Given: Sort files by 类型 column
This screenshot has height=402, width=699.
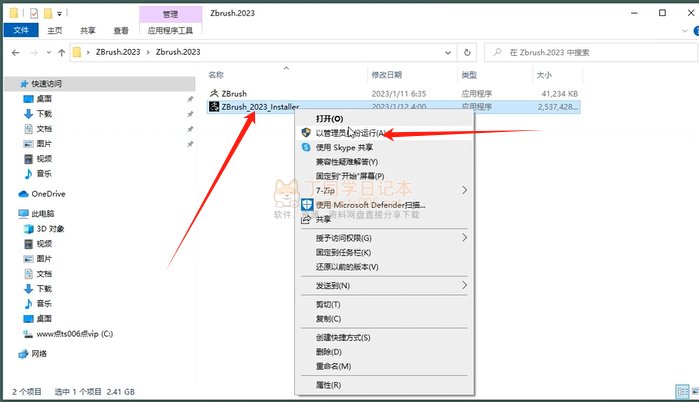Looking at the screenshot, I should tap(469, 75).
